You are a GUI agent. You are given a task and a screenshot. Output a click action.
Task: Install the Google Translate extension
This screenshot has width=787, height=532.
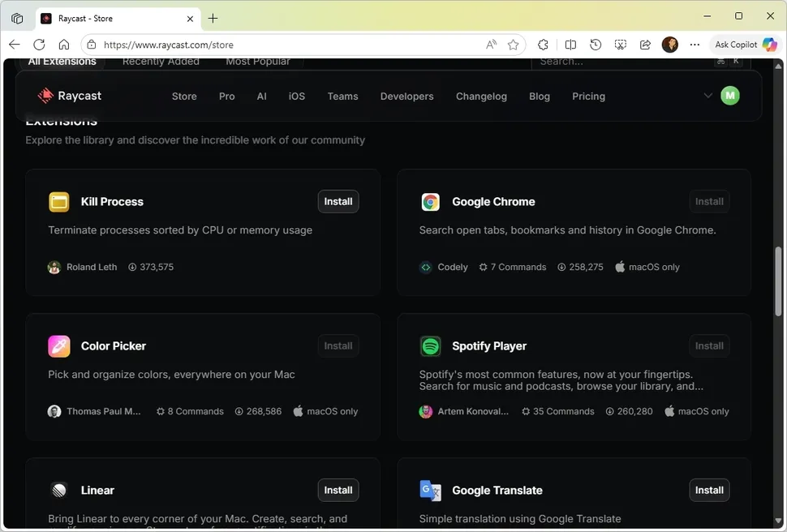coord(709,490)
